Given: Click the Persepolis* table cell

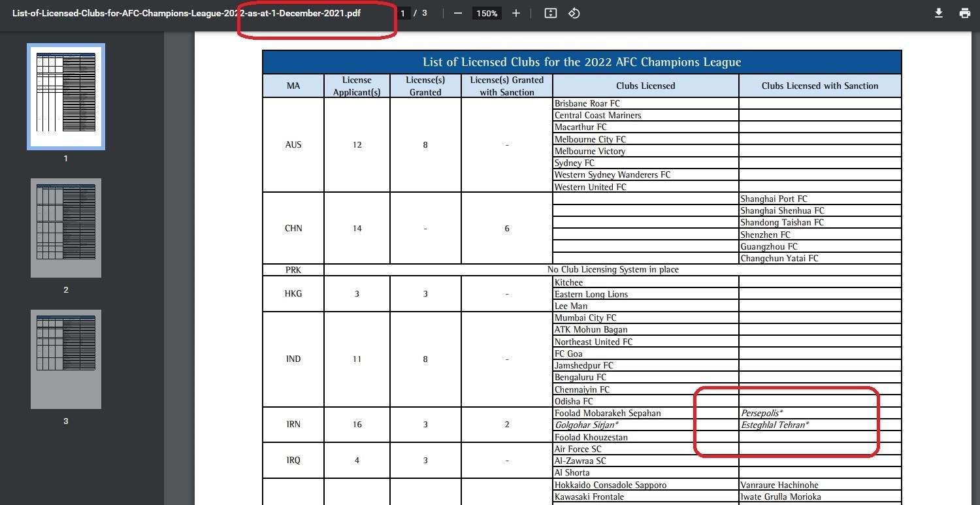Looking at the screenshot, I should (820, 413).
